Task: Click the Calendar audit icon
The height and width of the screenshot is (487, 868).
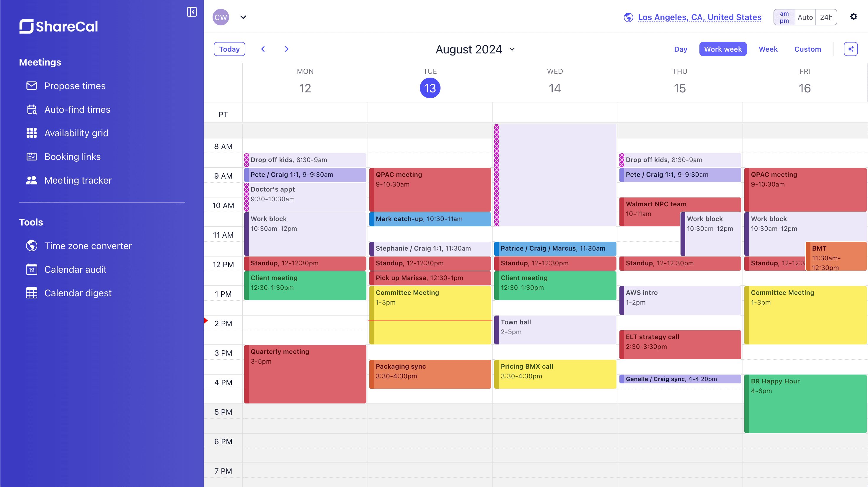Action: click(x=32, y=269)
